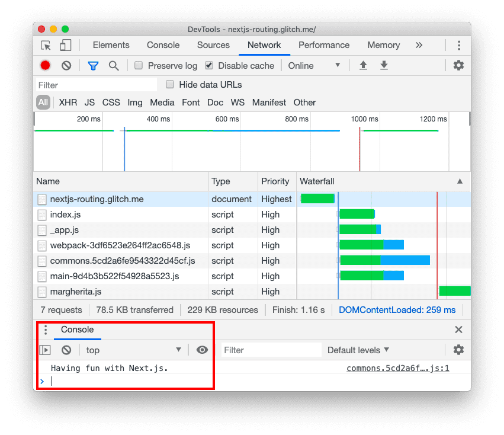Uncheck the Disable cache checkbox
Viewport: 504px width, 435px height.
[209, 65]
